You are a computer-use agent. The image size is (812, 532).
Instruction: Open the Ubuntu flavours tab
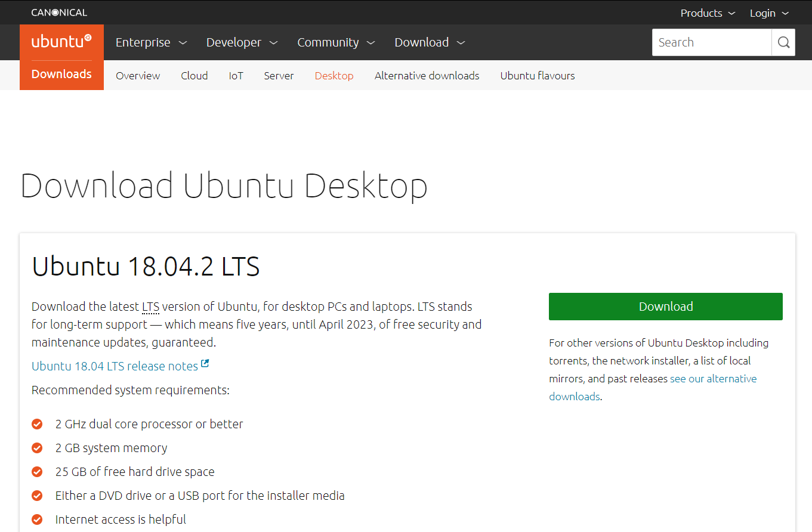(538, 76)
